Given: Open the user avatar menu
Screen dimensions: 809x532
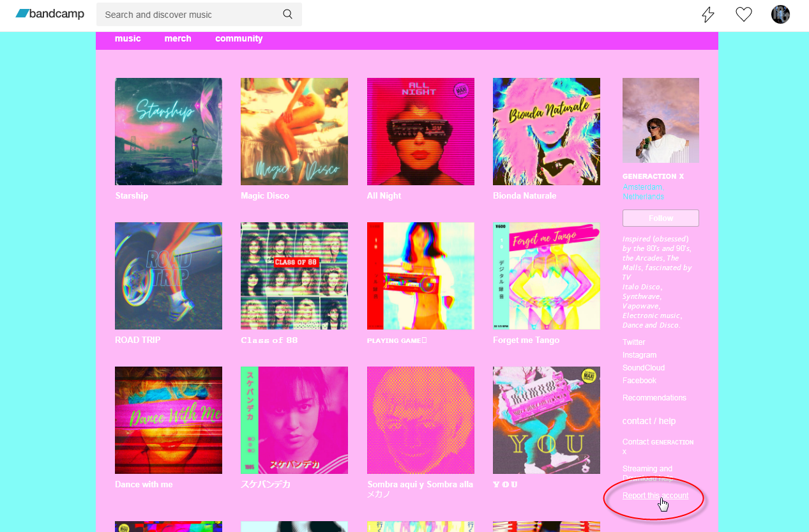Looking at the screenshot, I should (x=780, y=14).
